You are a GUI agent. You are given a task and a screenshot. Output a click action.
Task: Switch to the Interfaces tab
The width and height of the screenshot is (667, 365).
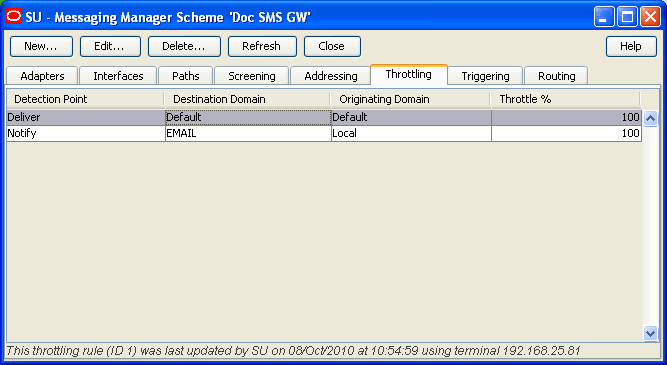click(118, 76)
